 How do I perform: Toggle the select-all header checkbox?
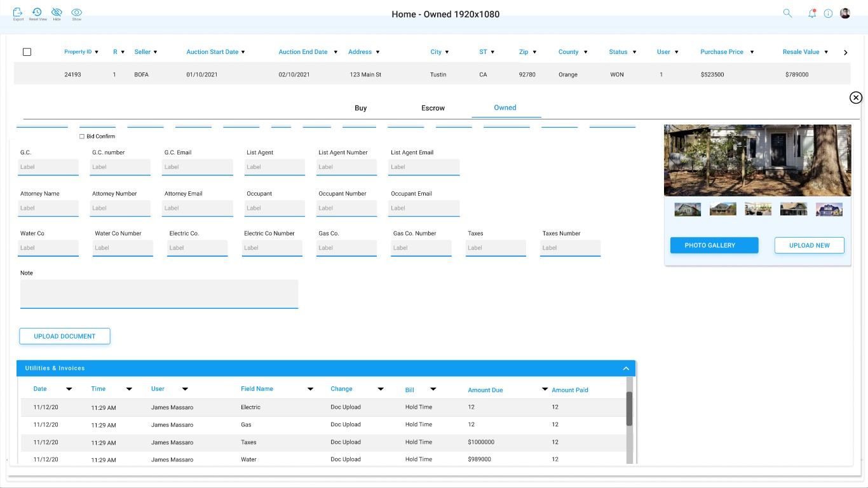[x=27, y=52]
